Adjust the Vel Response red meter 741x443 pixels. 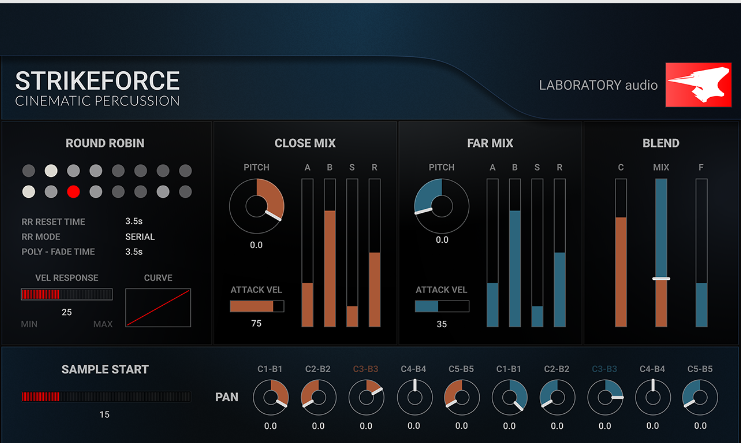[x=67, y=294]
